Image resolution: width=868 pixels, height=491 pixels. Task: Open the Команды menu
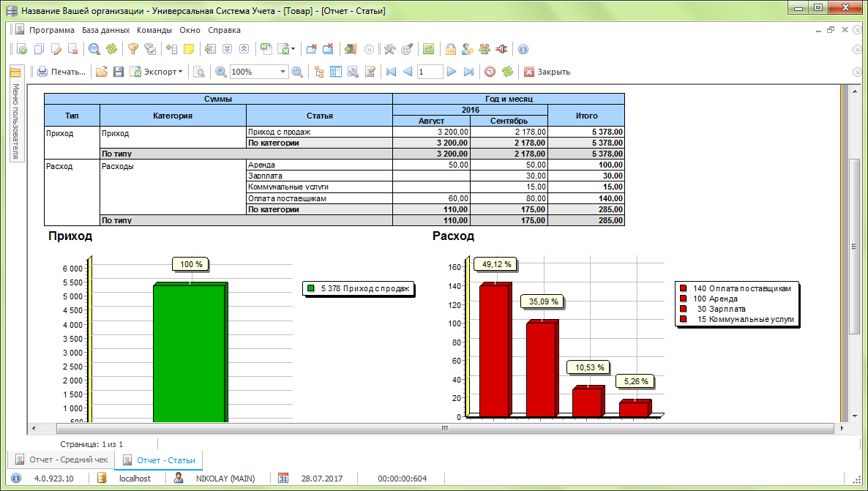(154, 31)
